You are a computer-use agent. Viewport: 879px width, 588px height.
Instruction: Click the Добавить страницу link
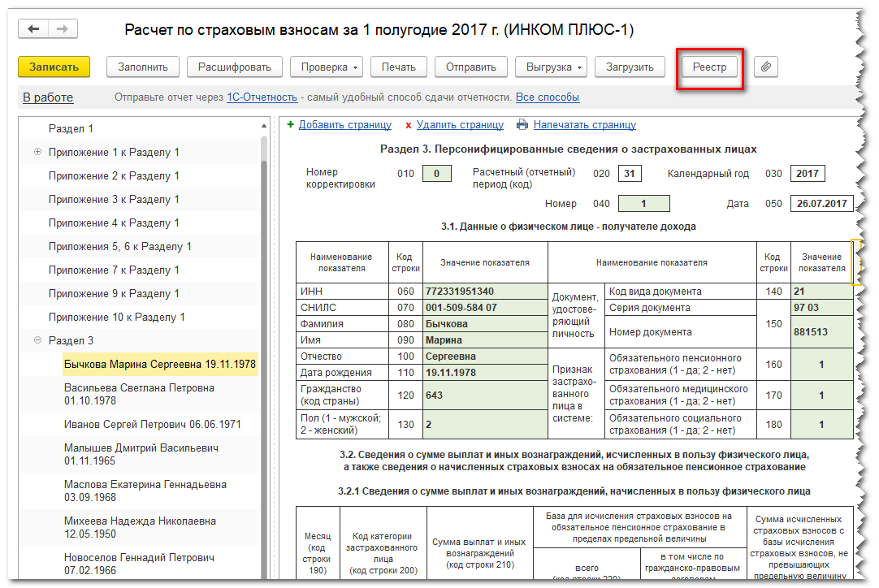pos(344,124)
